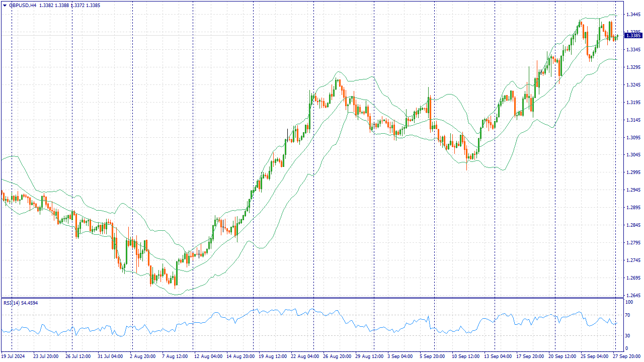Screen dimensions: 644x362
Task: Click the GBPUSD,H4 symbol label
Action: pos(23,6)
